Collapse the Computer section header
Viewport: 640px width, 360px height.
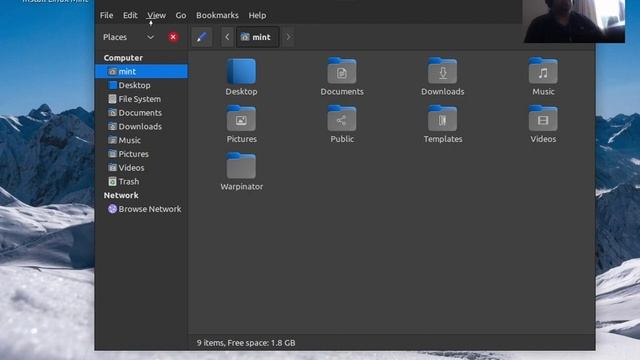pyautogui.click(x=123, y=58)
